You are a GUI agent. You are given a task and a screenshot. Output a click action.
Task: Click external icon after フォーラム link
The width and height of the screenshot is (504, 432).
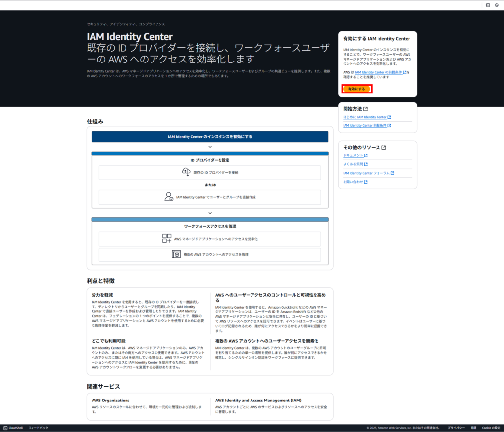(392, 173)
